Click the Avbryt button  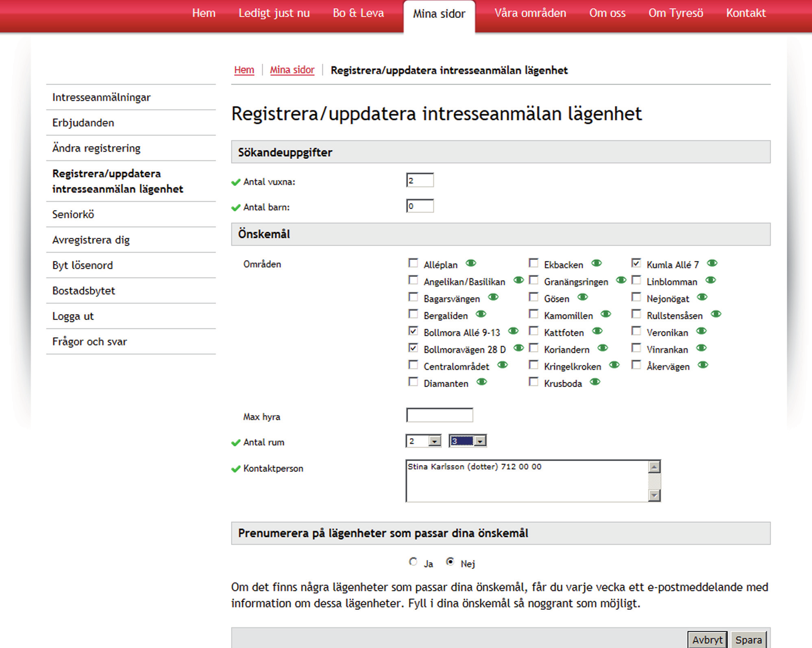click(708, 640)
